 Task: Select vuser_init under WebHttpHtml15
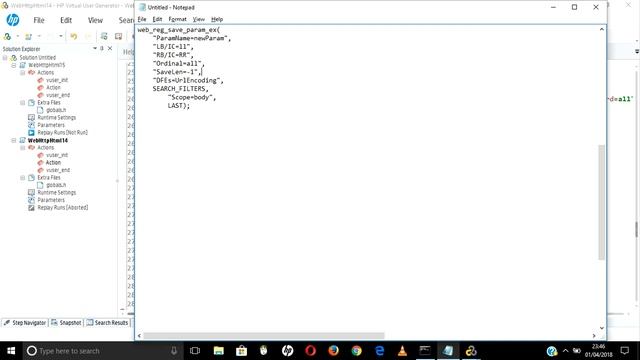click(x=57, y=80)
